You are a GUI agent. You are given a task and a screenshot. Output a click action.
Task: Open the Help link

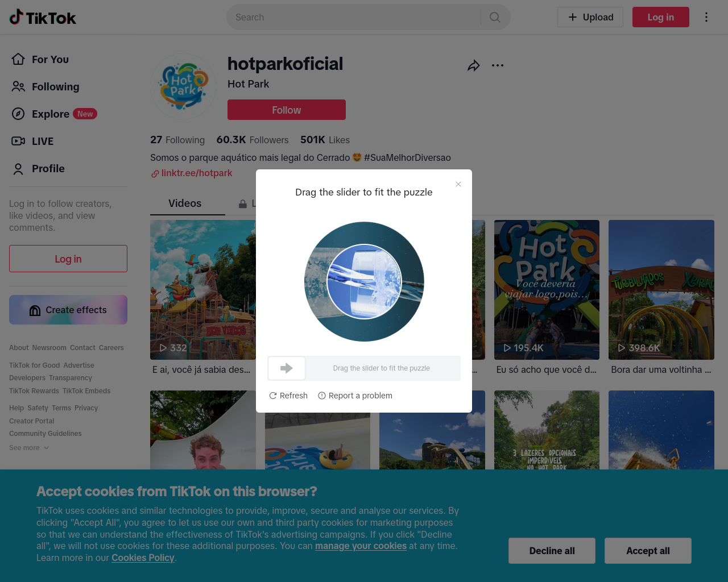click(16, 408)
